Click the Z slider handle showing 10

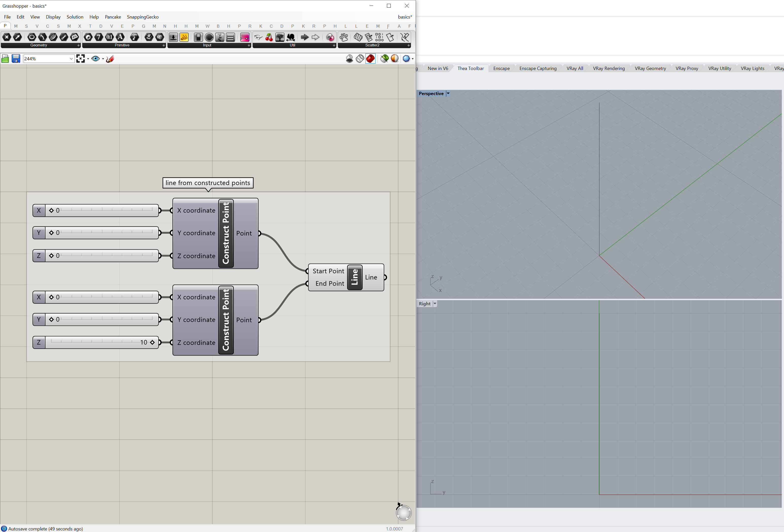click(x=152, y=342)
